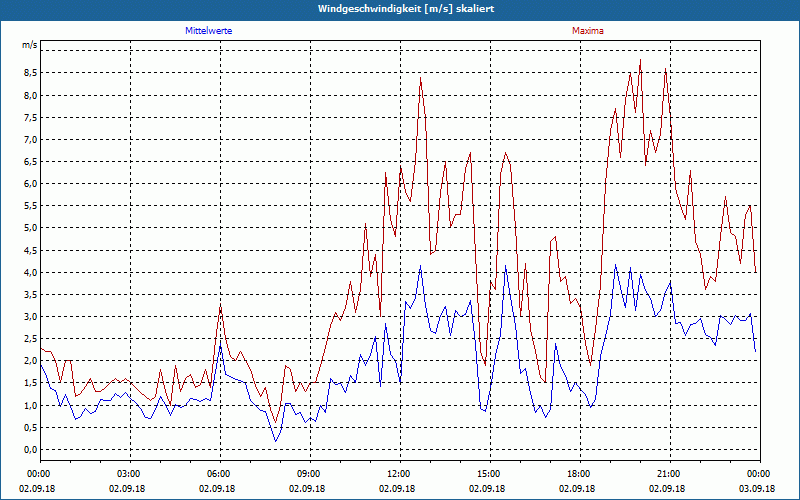800x500 pixels.
Task: Click the '2,5' y-axis value
Action: coord(31,339)
